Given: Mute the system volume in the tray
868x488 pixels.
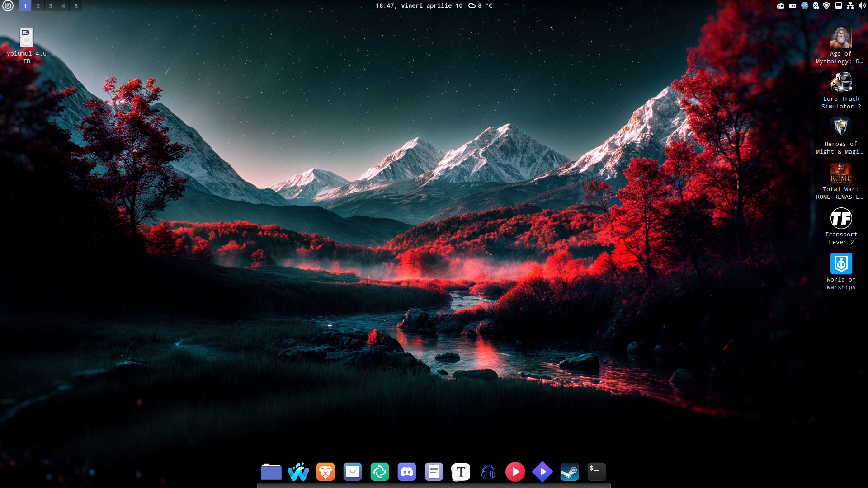Looking at the screenshot, I should coord(861,6).
